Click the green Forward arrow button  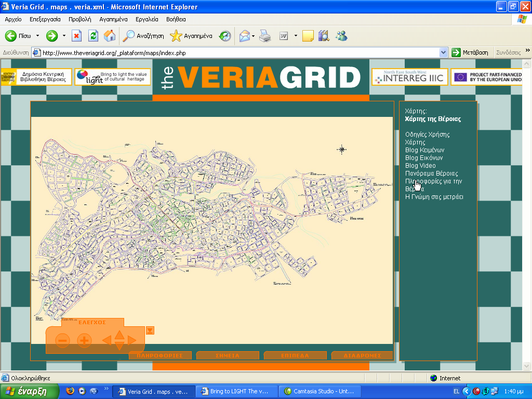point(52,36)
